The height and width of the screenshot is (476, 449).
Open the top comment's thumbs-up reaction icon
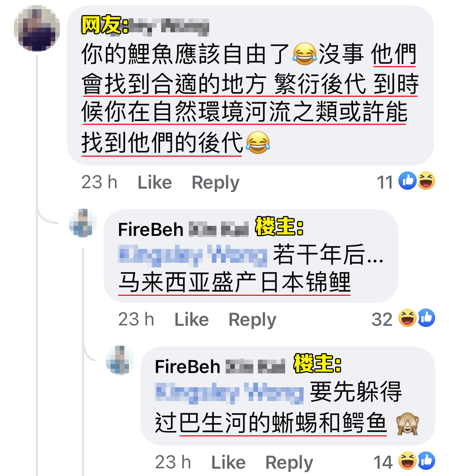(408, 181)
